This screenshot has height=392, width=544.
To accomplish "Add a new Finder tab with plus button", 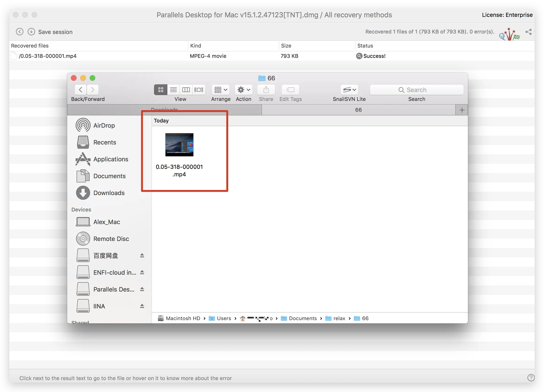I will click(462, 110).
